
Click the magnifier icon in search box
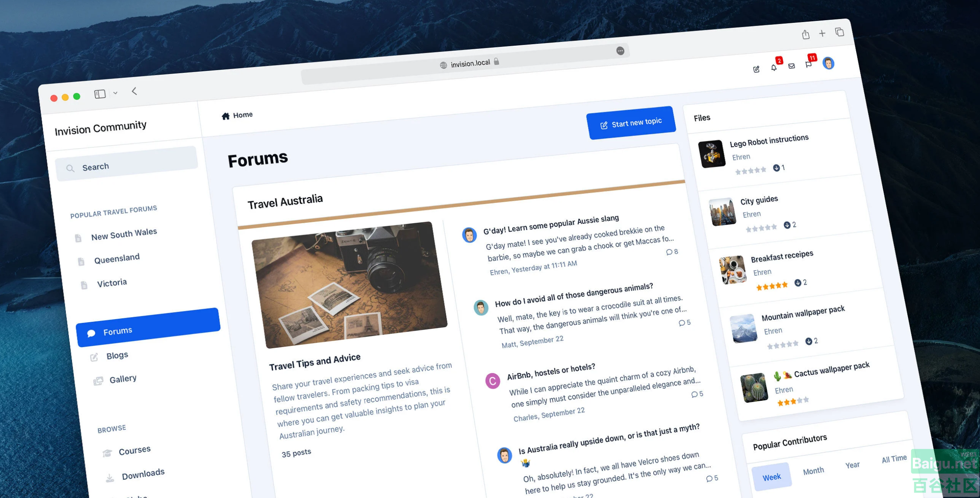[x=70, y=168]
